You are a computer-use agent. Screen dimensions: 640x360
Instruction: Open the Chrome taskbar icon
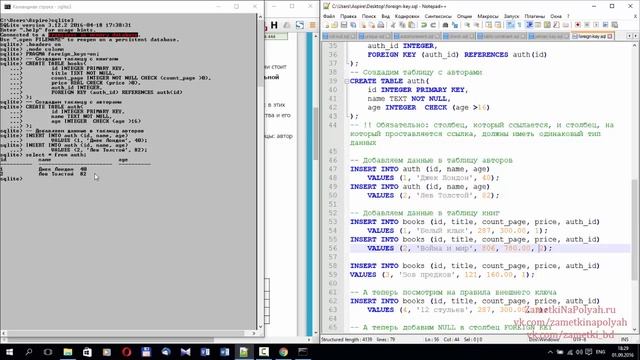[x=283, y=352]
